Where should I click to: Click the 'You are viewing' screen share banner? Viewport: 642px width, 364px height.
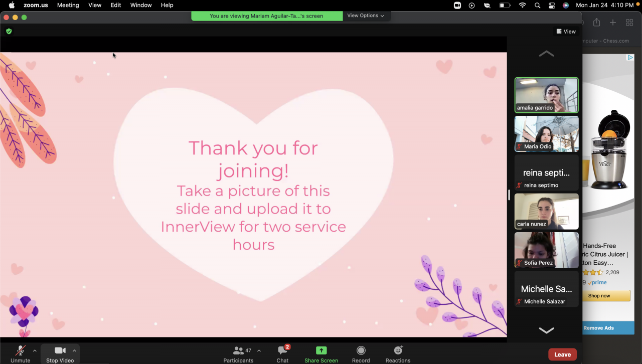267,16
